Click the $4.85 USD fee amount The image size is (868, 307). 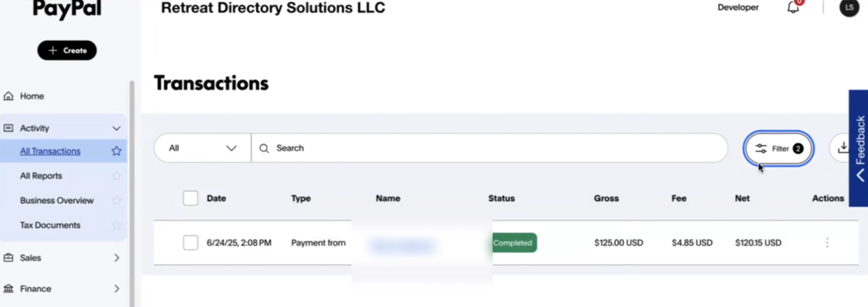click(x=692, y=242)
